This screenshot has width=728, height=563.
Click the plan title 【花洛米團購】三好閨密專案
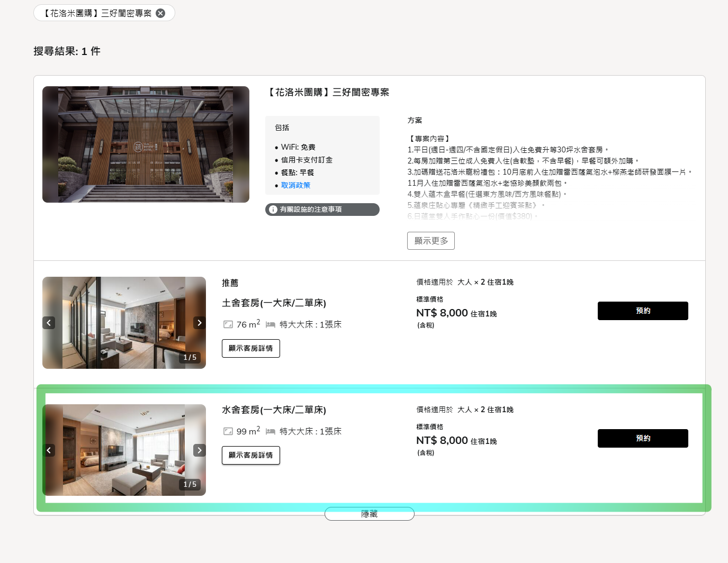(x=327, y=93)
